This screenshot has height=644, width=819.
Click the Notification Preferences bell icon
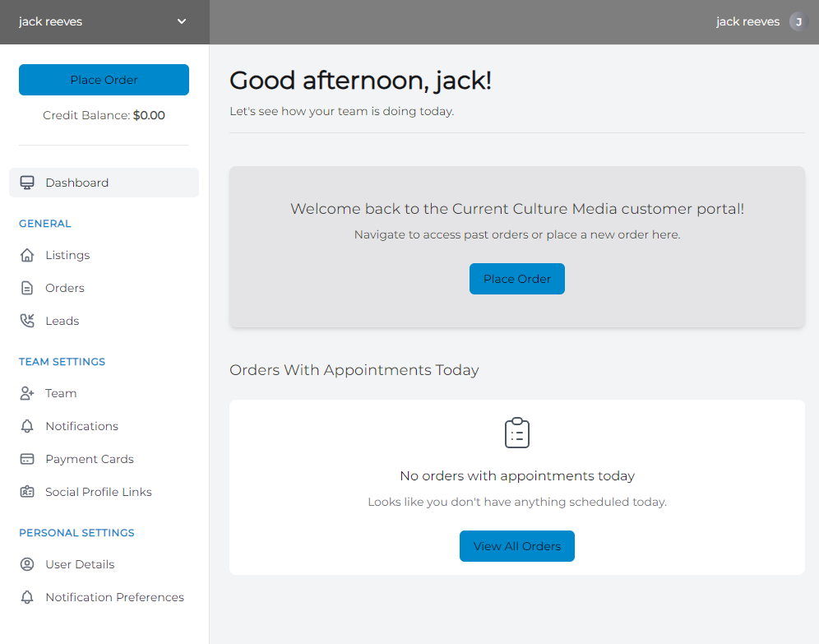(27, 597)
